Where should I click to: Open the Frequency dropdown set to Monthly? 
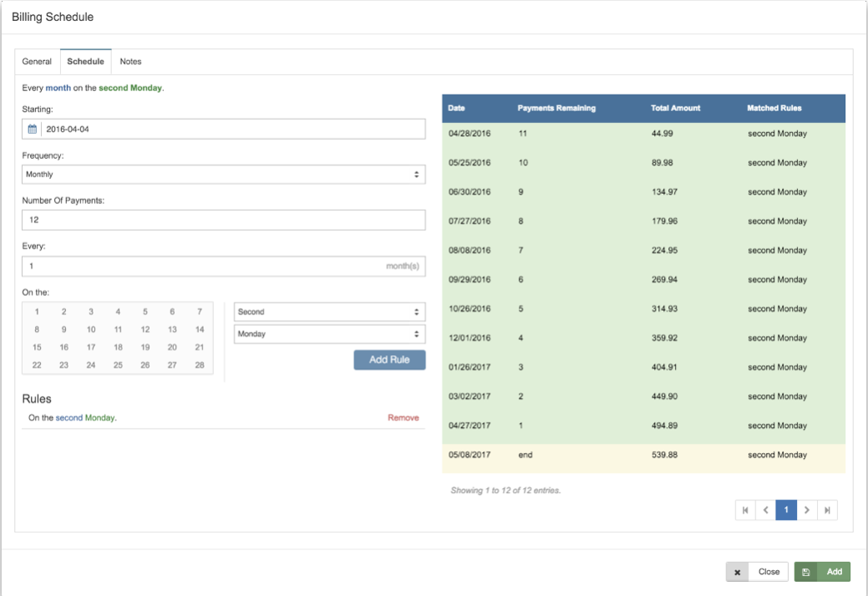tap(223, 175)
